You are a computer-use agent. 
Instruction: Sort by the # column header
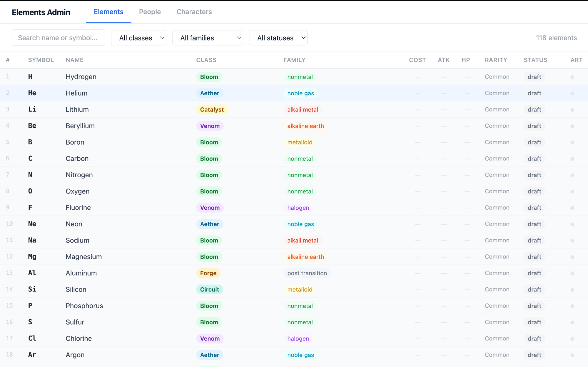coord(8,60)
